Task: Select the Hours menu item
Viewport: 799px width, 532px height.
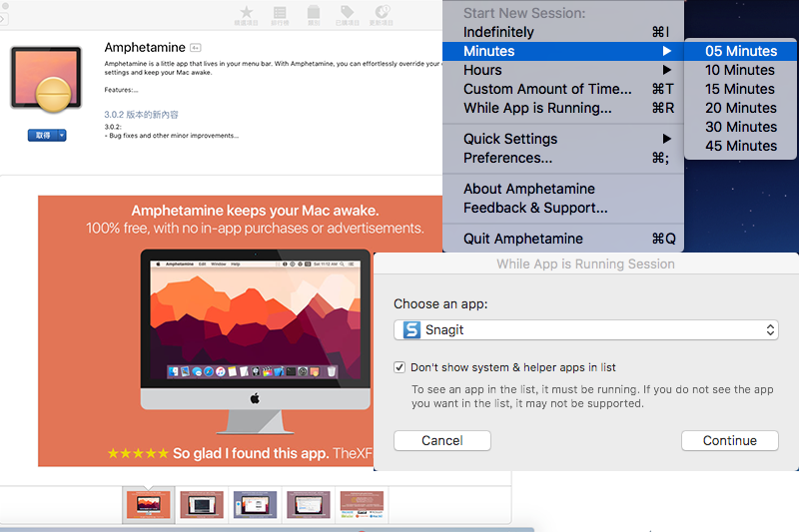Action: [x=563, y=70]
